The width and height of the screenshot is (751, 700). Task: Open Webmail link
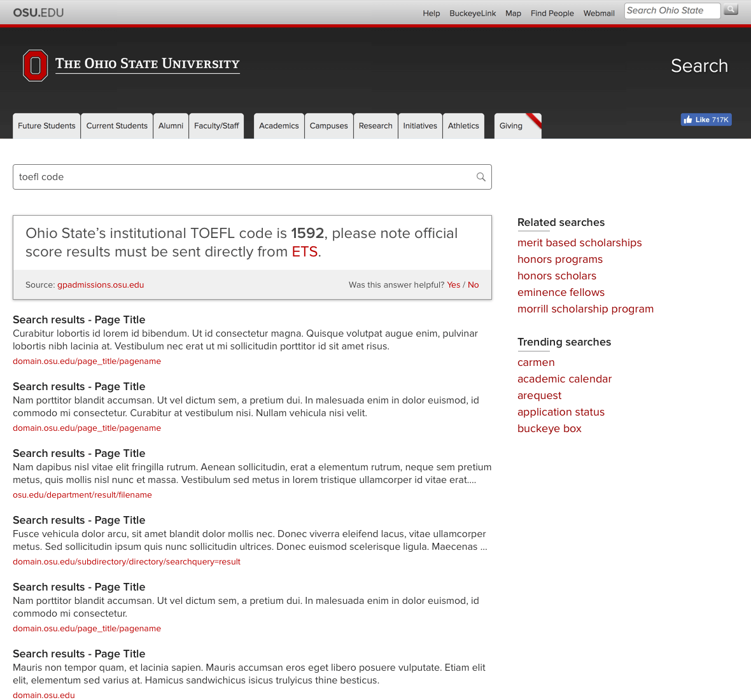[x=599, y=13]
